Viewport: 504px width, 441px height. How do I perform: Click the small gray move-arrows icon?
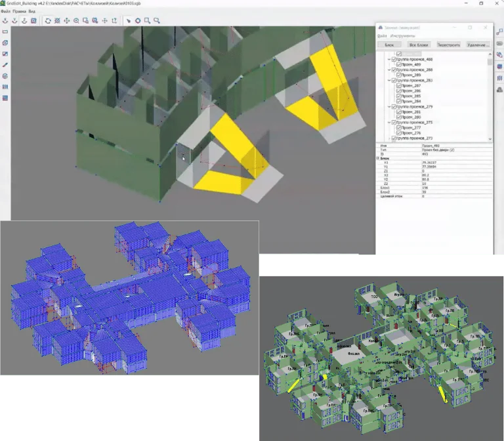point(105,20)
